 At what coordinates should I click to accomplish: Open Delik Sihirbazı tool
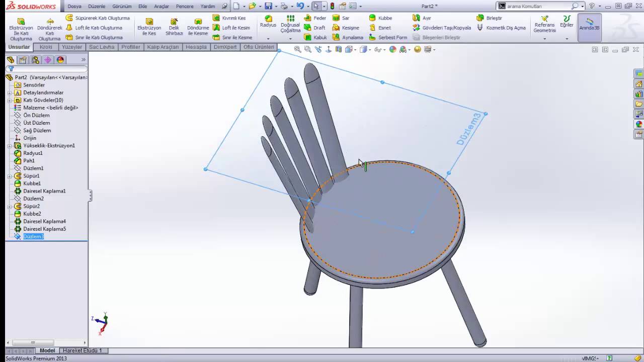(174, 27)
